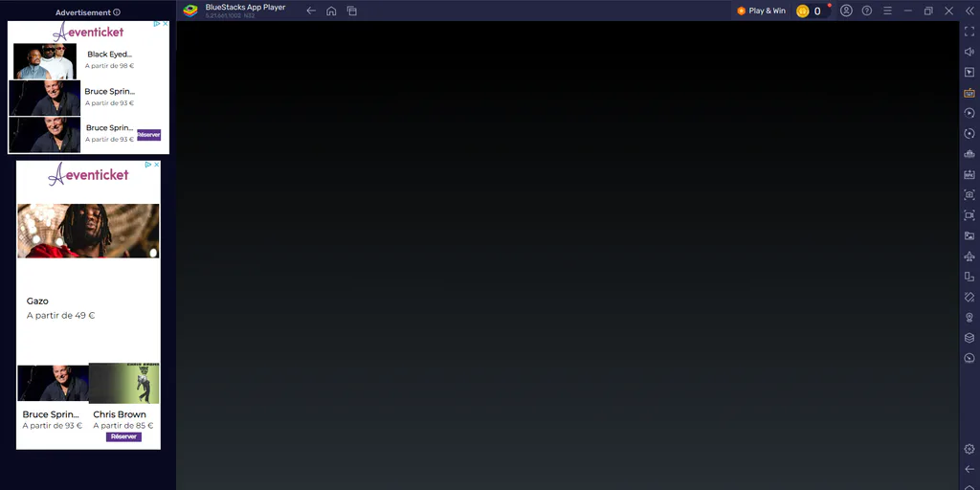Open the 'Black Eyed...' listing text

pyautogui.click(x=109, y=55)
